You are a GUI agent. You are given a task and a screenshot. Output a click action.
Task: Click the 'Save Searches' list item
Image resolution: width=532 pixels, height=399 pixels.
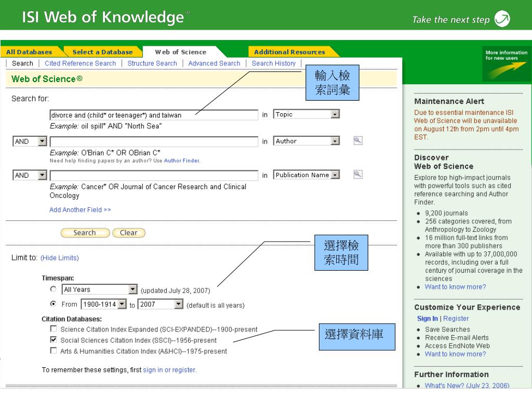tap(447, 329)
